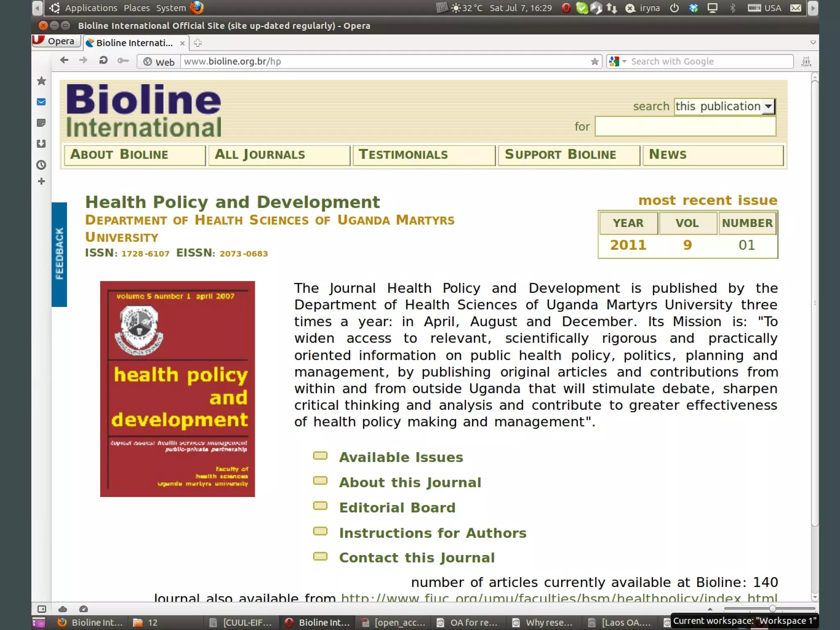Click the Instructions for Authors link
840x630 pixels.
[432, 533]
